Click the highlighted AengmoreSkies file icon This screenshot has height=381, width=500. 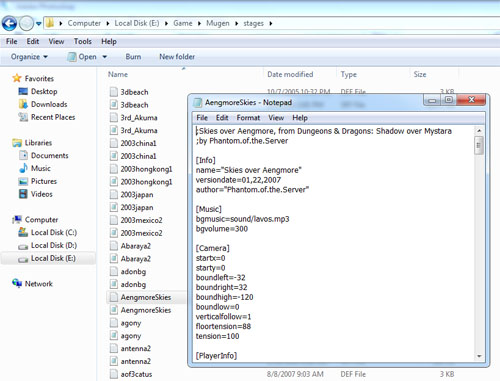pos(114,297)
